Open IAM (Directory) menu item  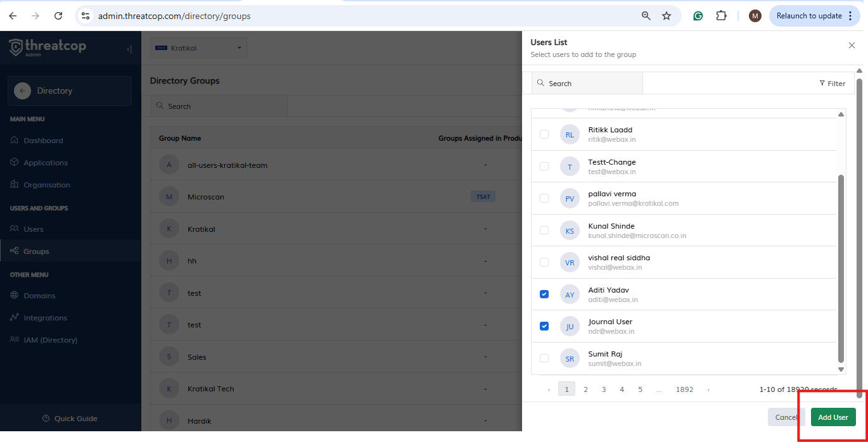(50, 340)
